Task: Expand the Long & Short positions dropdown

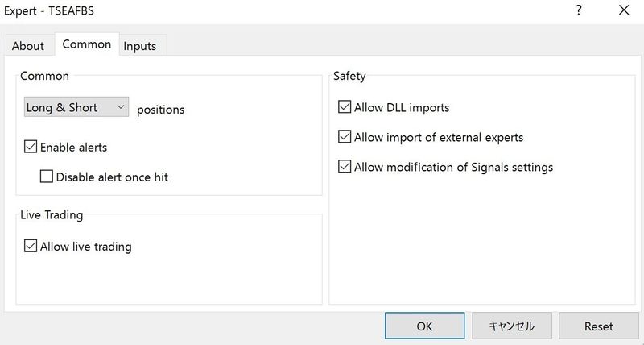Action: 76,107
